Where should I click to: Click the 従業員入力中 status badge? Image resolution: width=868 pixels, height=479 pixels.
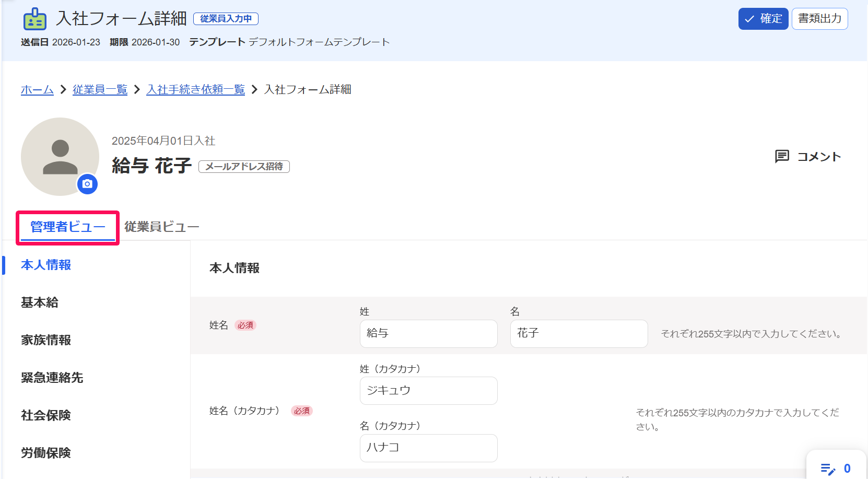(x=226, y=18)
